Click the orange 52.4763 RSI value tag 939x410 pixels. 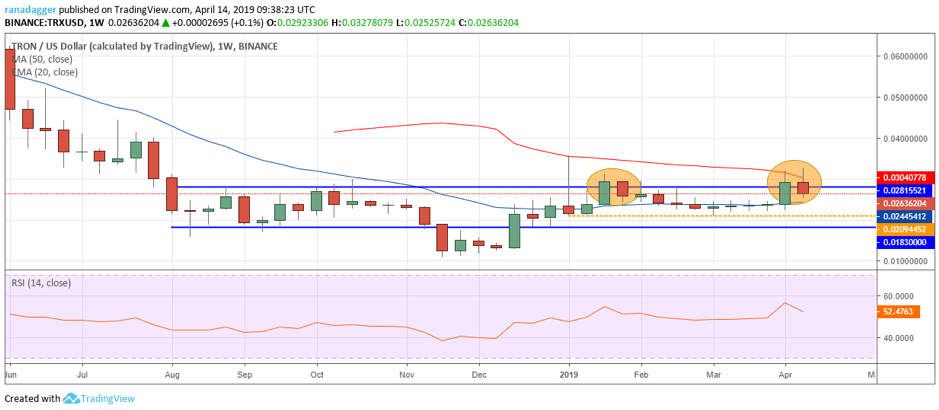point(897,312)
